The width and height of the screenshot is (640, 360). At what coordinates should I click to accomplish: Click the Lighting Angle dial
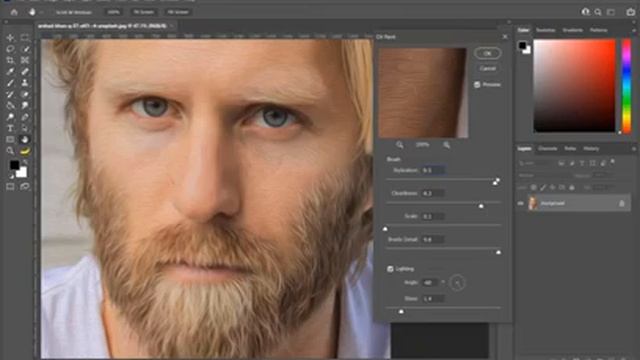click(457, 282)
